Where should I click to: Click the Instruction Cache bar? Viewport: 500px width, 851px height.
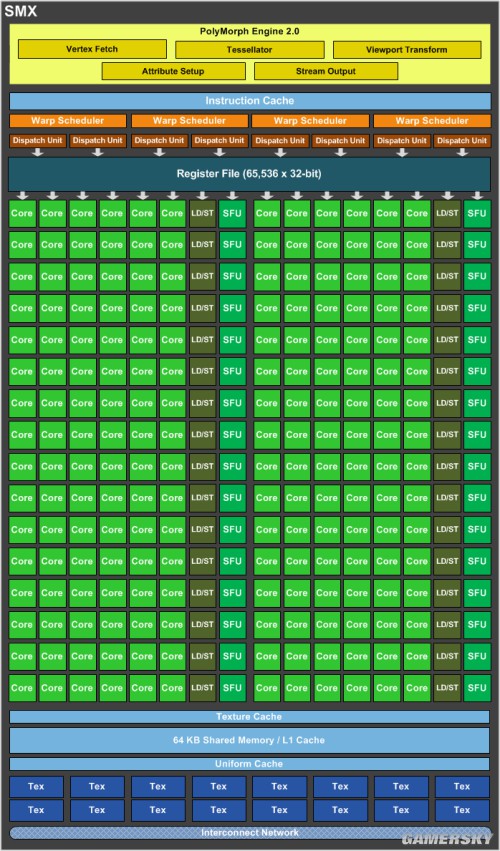(x=250, y=100)
